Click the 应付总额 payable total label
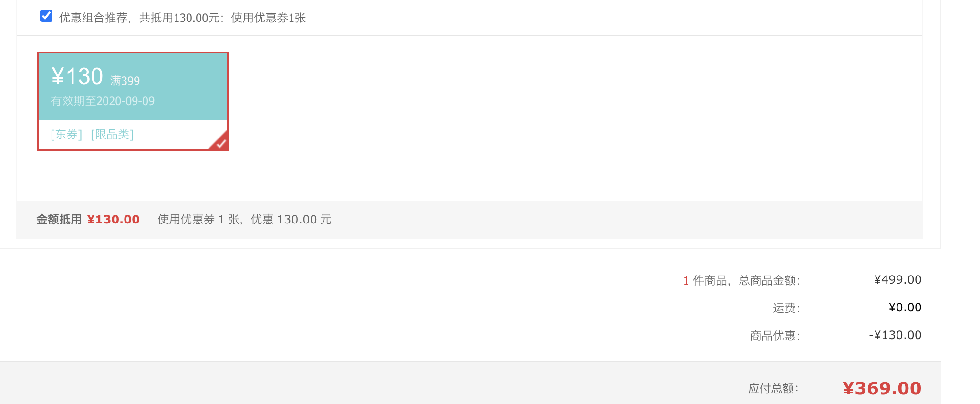The height and width of the screenshot is (404, 980). (773, 389)
